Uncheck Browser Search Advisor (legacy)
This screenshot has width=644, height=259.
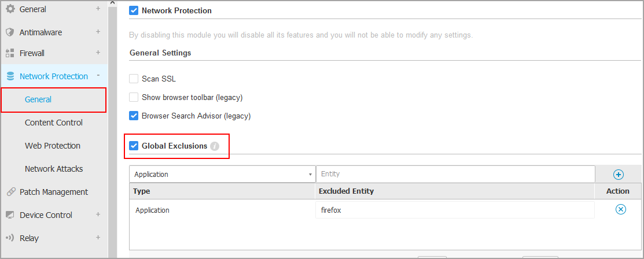pyautogui.click(x=134, y=116)
